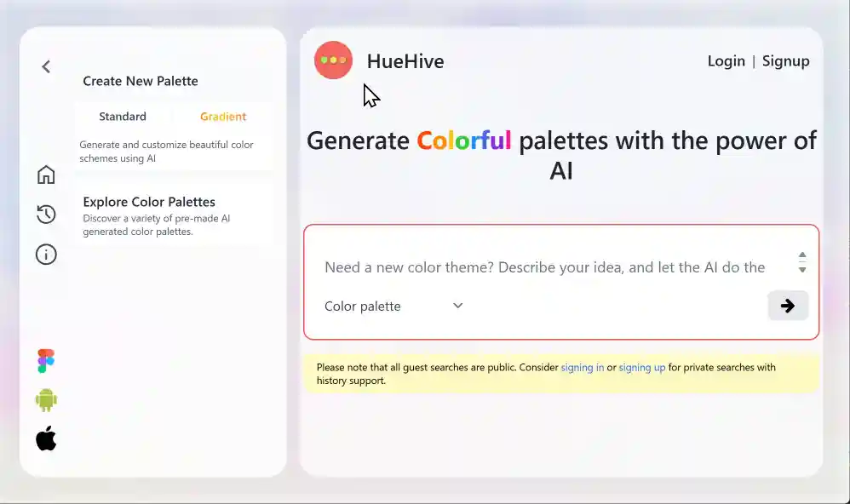Click the signing in link in notice
Viewport: 850px width, 504px height.
(x=582, y=367)
